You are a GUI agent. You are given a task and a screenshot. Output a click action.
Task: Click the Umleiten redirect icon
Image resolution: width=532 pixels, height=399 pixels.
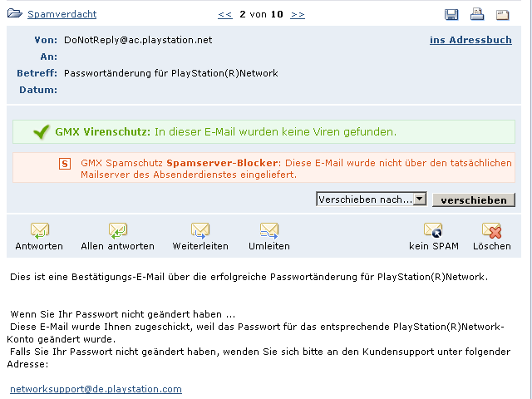point(268,230)
